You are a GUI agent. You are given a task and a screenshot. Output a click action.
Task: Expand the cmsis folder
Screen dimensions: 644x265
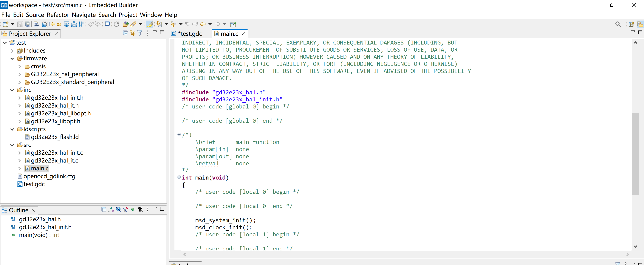(x=19, y=67)
